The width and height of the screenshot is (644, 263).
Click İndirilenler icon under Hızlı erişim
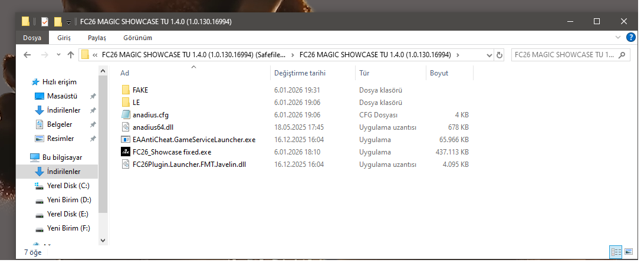tap(40, 110)
